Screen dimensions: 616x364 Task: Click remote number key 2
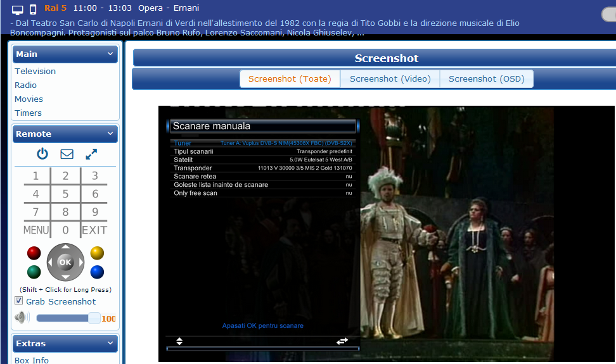tap(66, 176)
